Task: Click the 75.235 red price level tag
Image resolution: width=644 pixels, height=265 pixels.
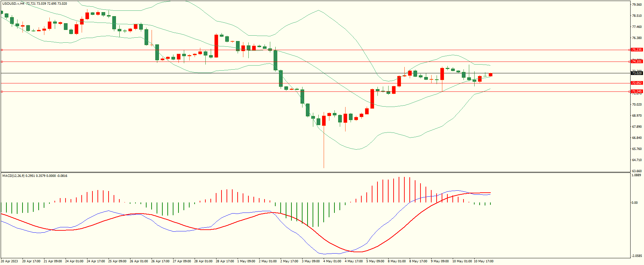Action: click(637, 50)
